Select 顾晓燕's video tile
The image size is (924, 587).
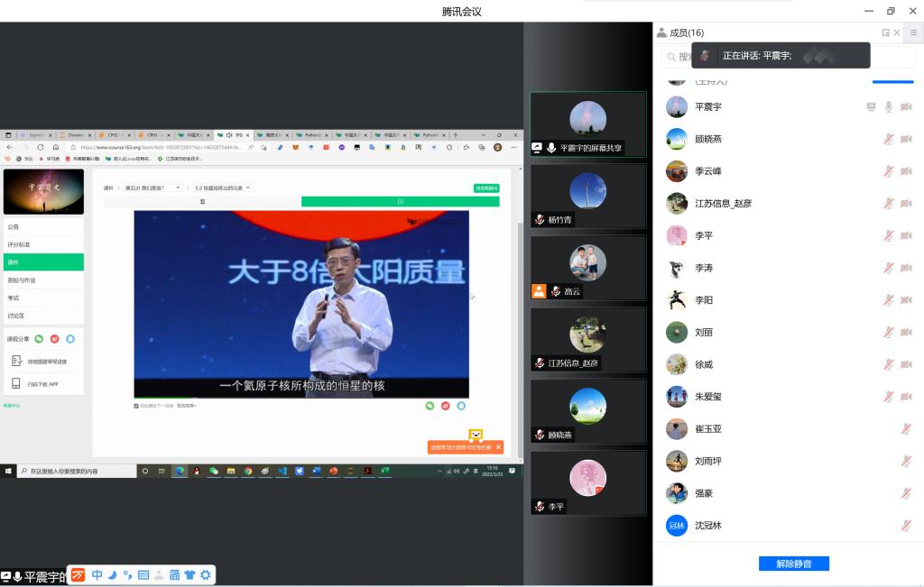[x=588, y=411]
